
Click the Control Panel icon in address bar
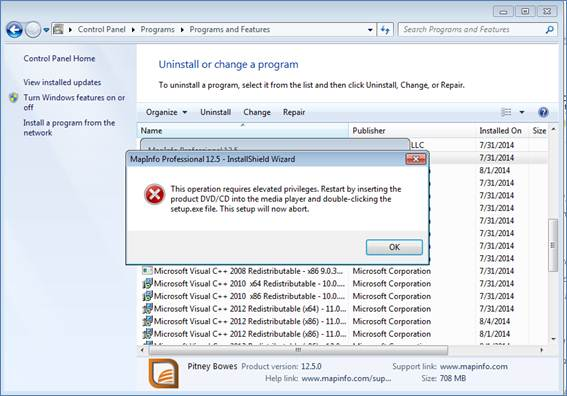pyautogui.click(x=58, y=29)
